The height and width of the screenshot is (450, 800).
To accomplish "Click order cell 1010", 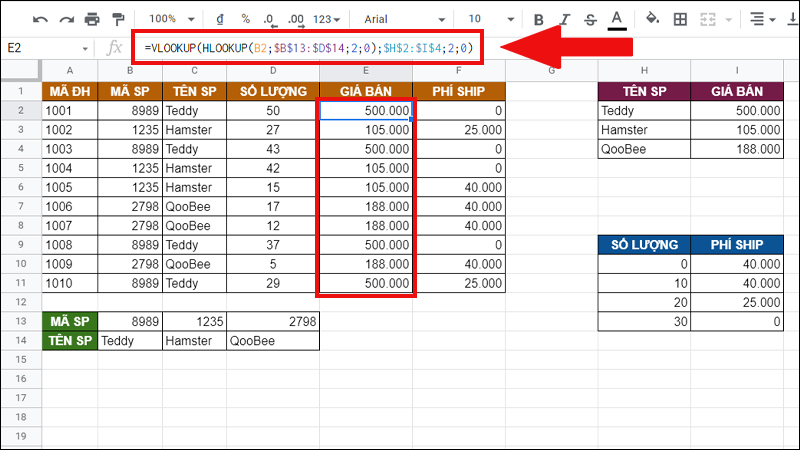I will click(x=70, y=283).
